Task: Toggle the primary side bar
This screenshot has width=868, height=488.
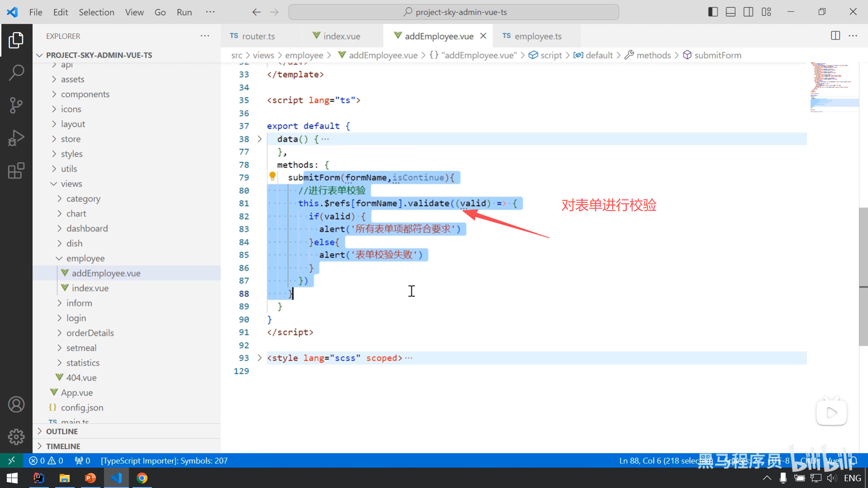Action: click(713, 12)
